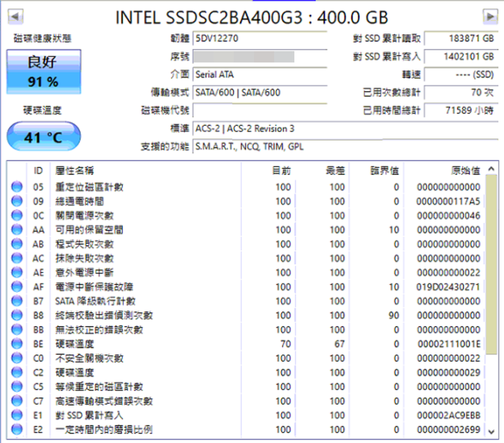Click the power-on hours field 71589 小時
Screen dimensions: 504x443
point(456,111)
